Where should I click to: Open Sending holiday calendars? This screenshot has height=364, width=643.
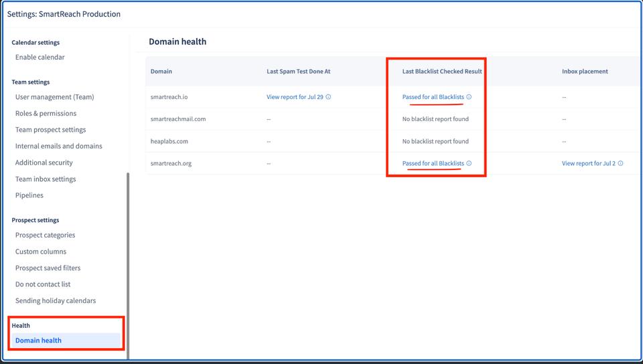(56, 300)
